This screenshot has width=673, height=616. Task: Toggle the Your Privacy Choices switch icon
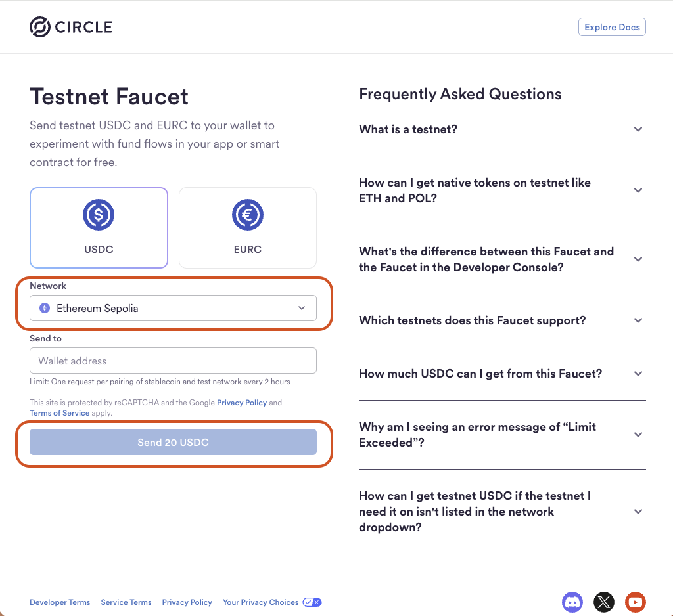(x=312, y=602)
